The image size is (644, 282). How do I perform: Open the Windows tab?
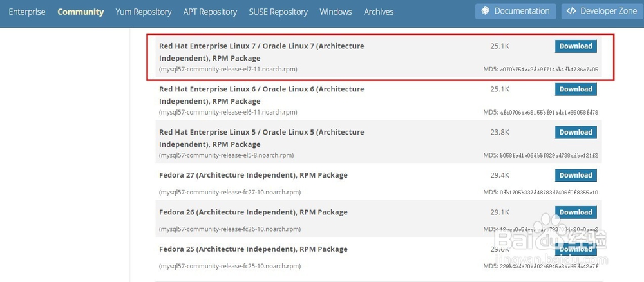pos(336,12)
